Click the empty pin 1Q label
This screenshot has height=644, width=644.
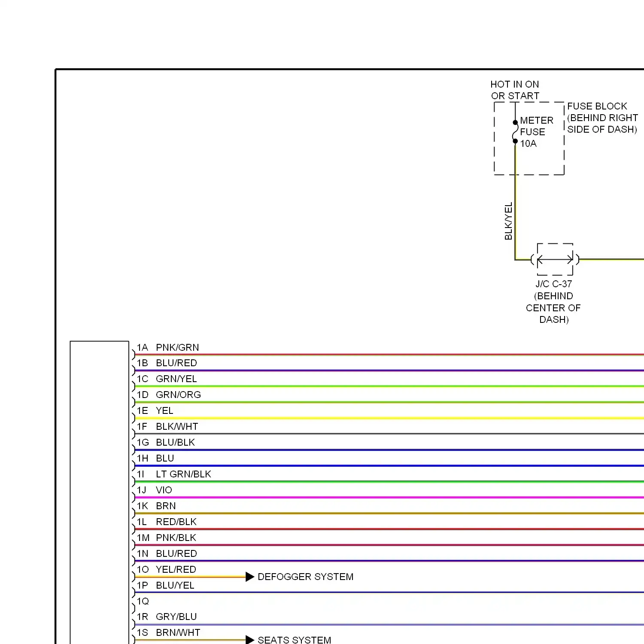(143, 601)
